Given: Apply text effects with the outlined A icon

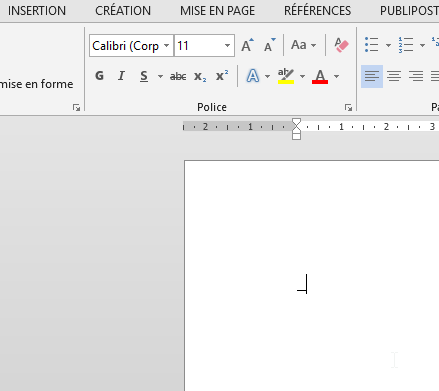Looking at the screenshot, I should [x=253, y=76].
